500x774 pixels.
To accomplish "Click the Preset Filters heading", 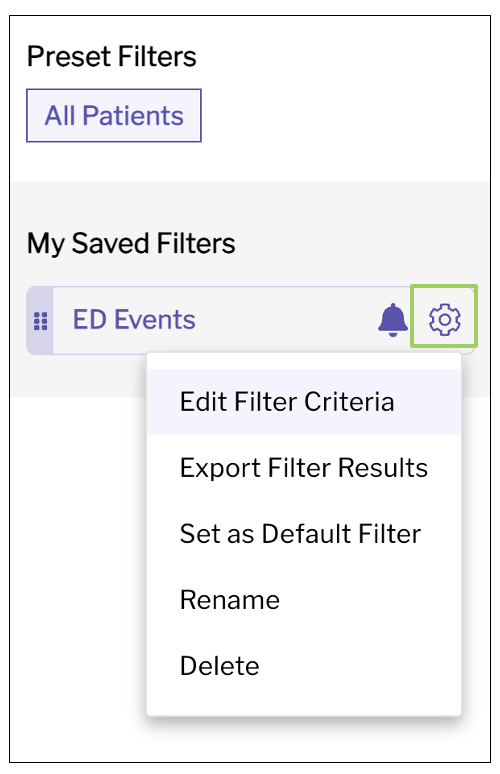I will (x=112, y=56).
